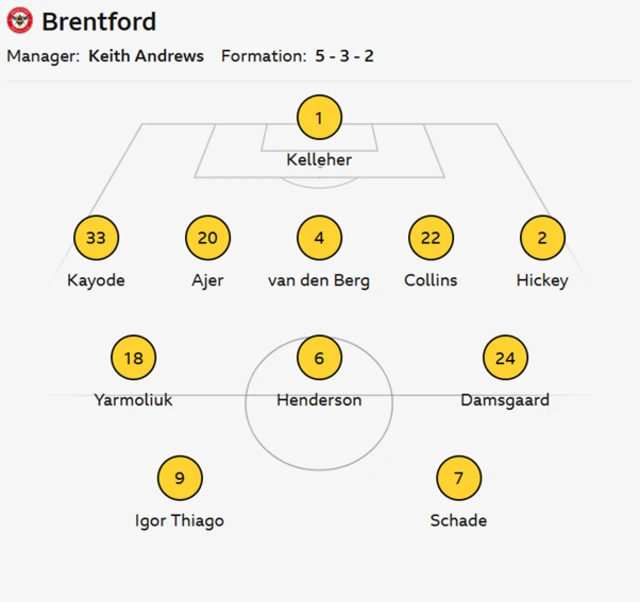Select Schade's number 7 badge

click(459, 478)
